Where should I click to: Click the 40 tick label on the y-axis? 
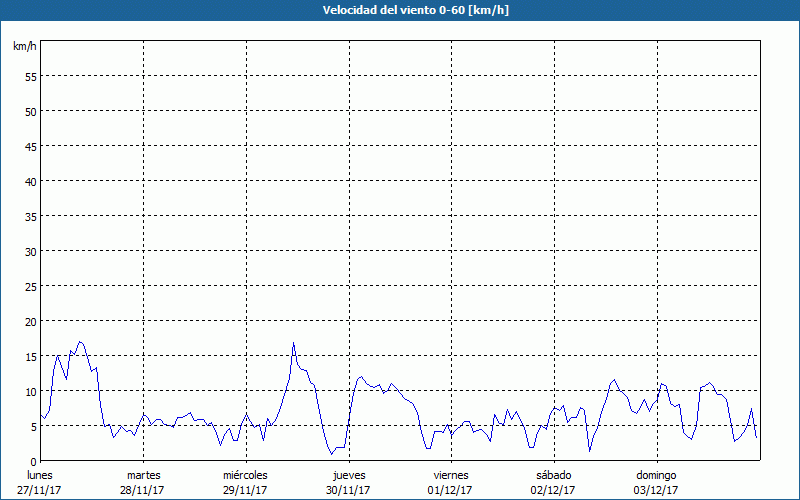pos(30,181)
